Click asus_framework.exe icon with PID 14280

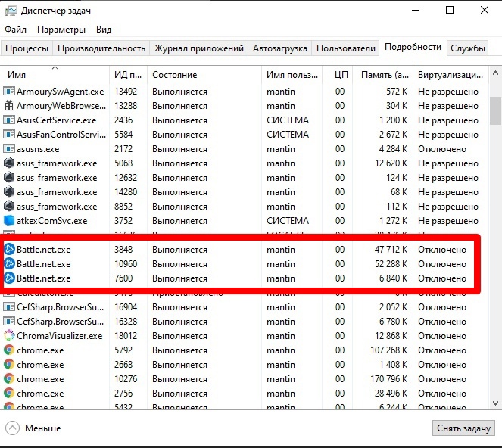9,192
